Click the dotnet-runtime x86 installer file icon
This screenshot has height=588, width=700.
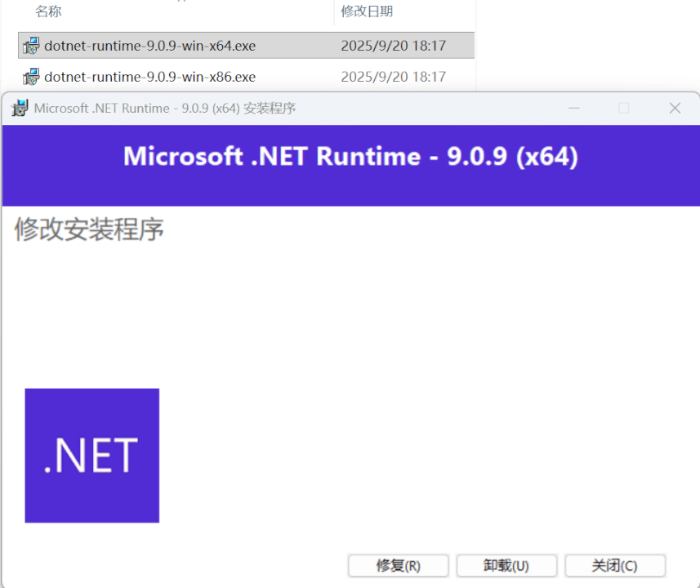(31, 77)
